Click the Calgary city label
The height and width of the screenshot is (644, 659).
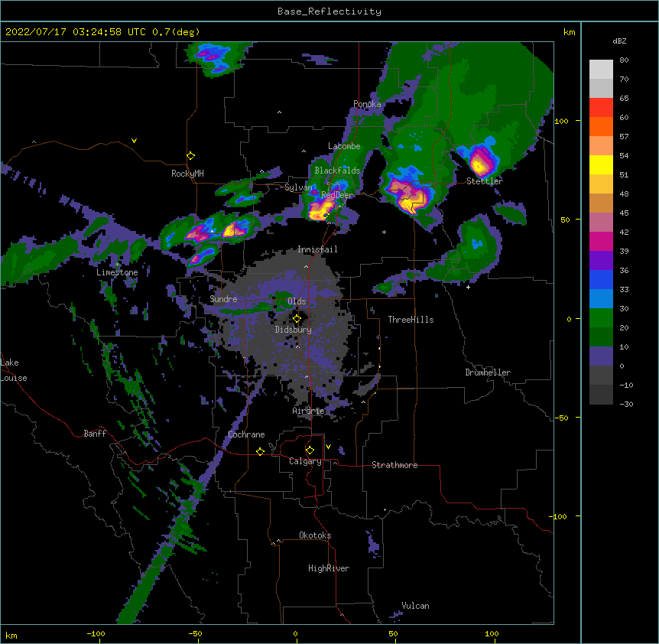click(305, 461)
